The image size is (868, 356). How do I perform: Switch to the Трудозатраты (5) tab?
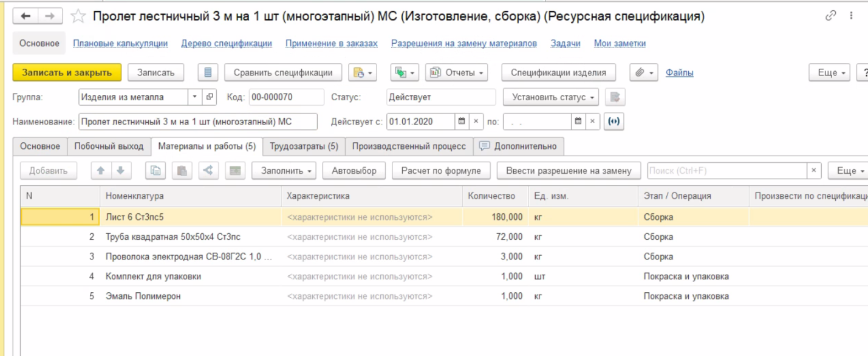304,146
